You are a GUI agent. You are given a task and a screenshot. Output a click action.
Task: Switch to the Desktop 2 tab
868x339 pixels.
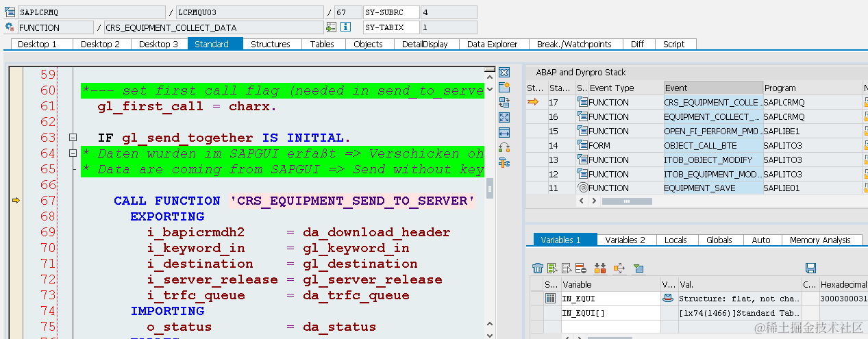point(100,44)
